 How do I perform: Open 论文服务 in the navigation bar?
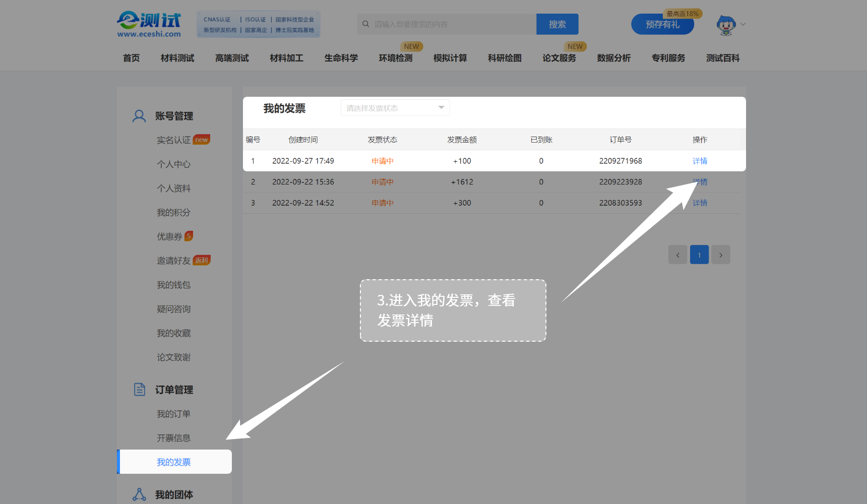(559, 58)
